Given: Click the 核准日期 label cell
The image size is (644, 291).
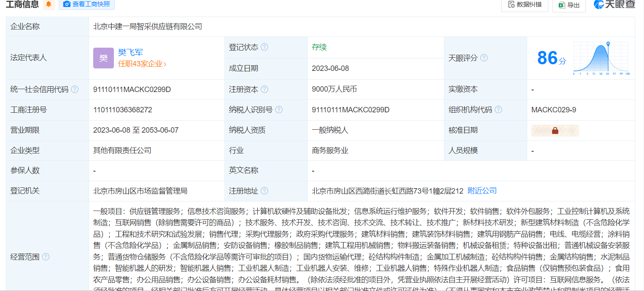Looking at the screenshot, I should coord(485,130).
